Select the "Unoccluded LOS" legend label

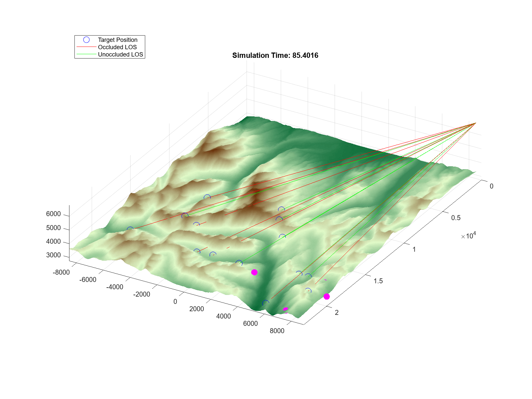120,55
